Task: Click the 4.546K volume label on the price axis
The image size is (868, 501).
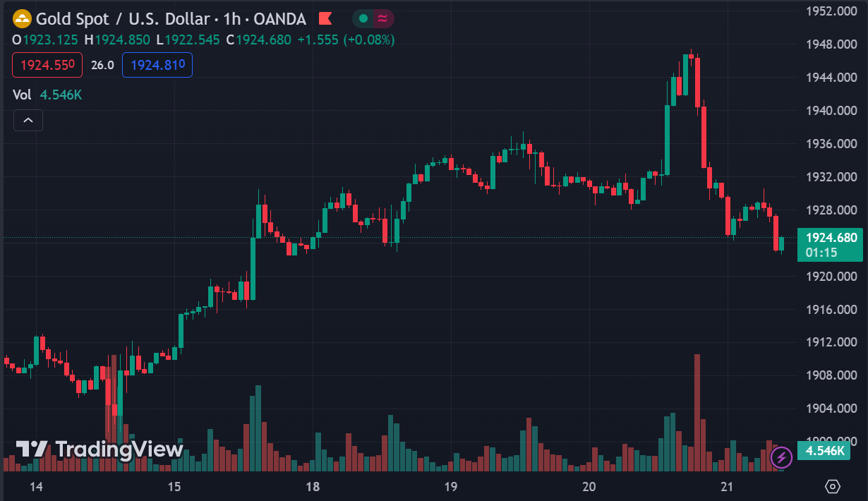Action: point(826,451)
